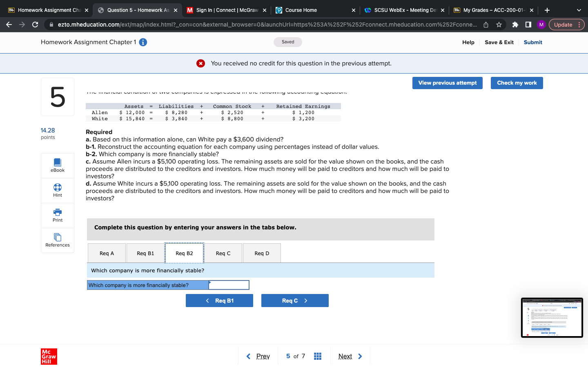Reload the page with refresh icon
588x368 pixels.
[35, 25]
